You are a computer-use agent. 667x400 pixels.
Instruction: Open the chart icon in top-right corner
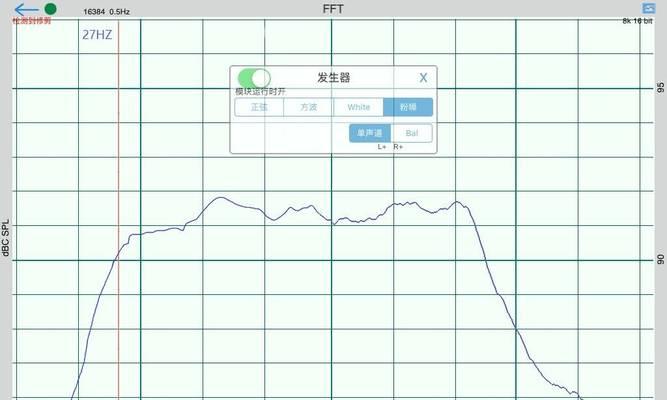pyautogui.click(x=649, y=8)
